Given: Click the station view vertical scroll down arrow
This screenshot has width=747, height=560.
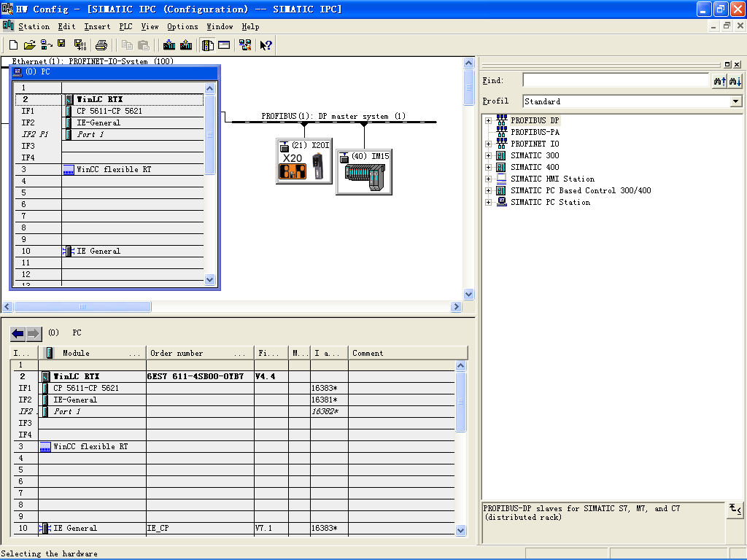Looking at the screenshot, I should pos(468,295).
